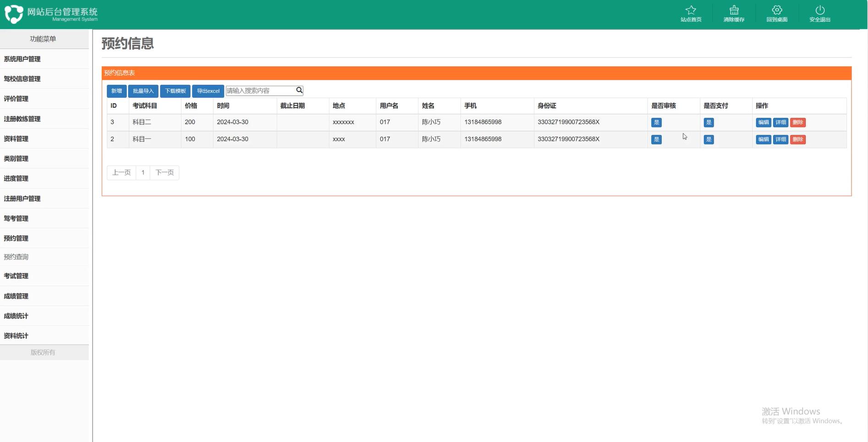Click 版权所有 footer text

(x=43, y=352)
